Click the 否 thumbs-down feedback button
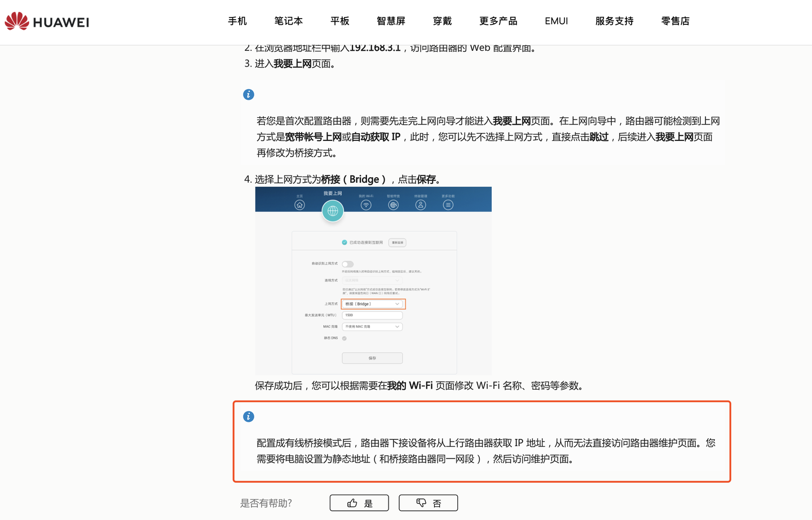Viewport: 812px width, 520px height. point(428,503)
